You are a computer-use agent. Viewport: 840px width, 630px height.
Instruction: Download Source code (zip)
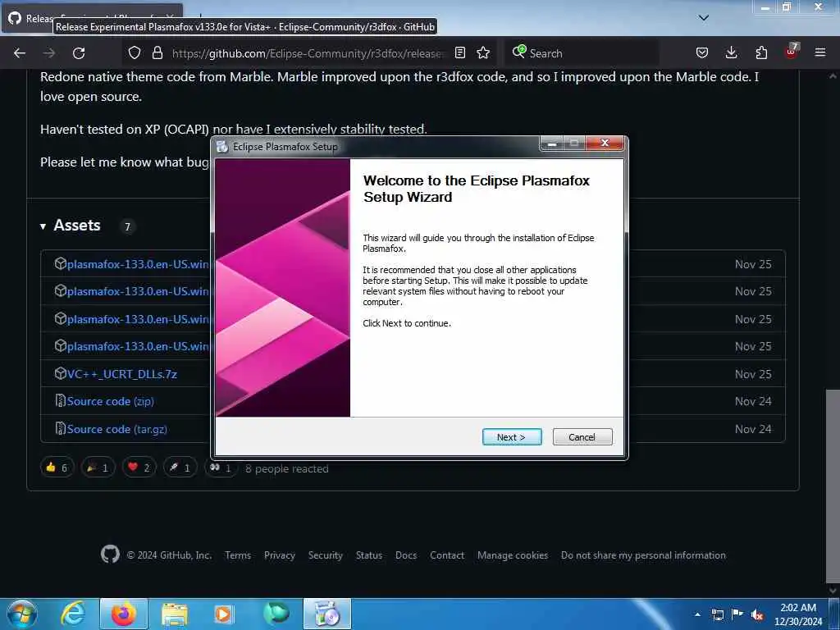pyautogui.click(x=111, y=401)
